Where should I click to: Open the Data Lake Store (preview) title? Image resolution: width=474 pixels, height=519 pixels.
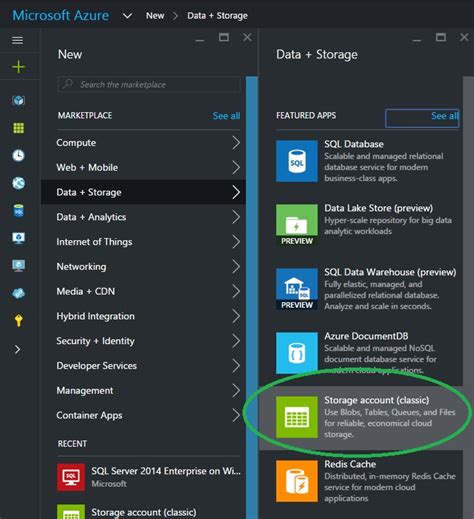(x=379, y=208)
